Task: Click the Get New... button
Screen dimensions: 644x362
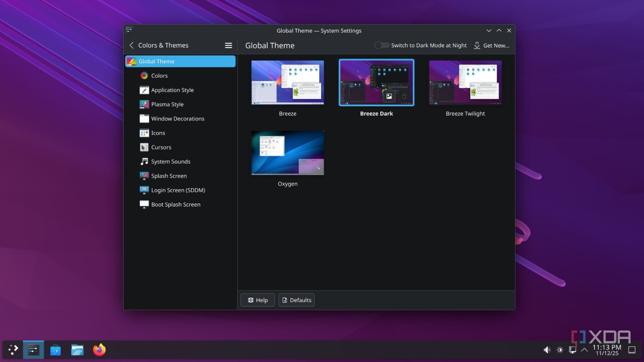Action: 491,45
